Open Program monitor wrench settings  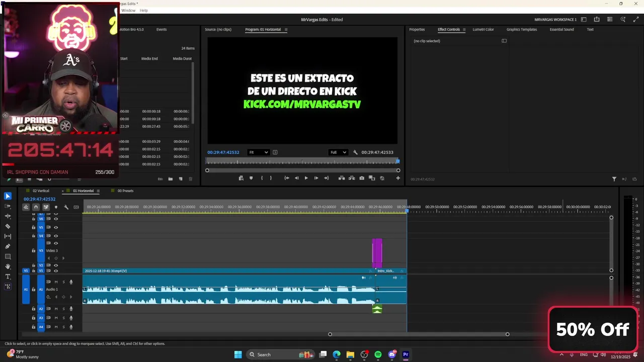coord(355,152)
